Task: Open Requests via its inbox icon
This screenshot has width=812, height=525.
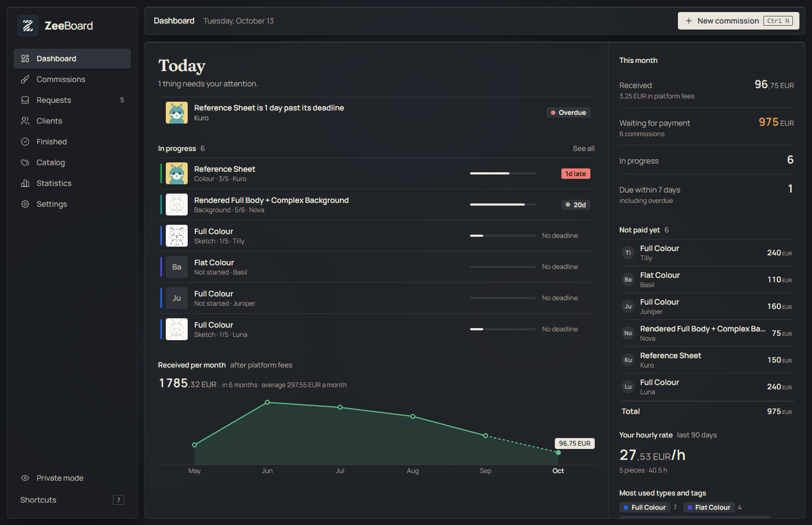Action: (x=25, y=100)
